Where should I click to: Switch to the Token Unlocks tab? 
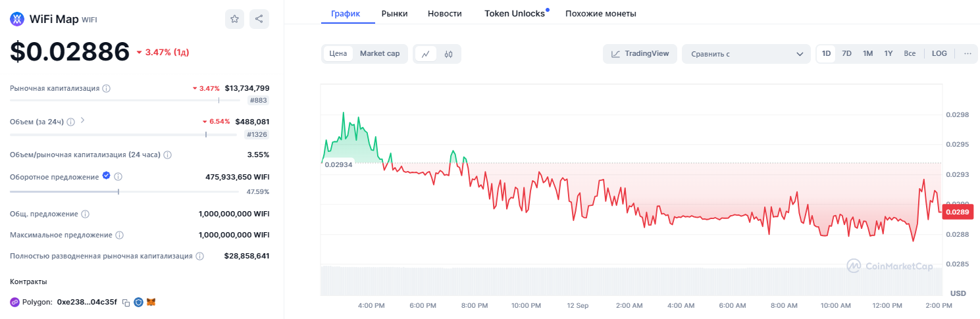coord(514,13)
